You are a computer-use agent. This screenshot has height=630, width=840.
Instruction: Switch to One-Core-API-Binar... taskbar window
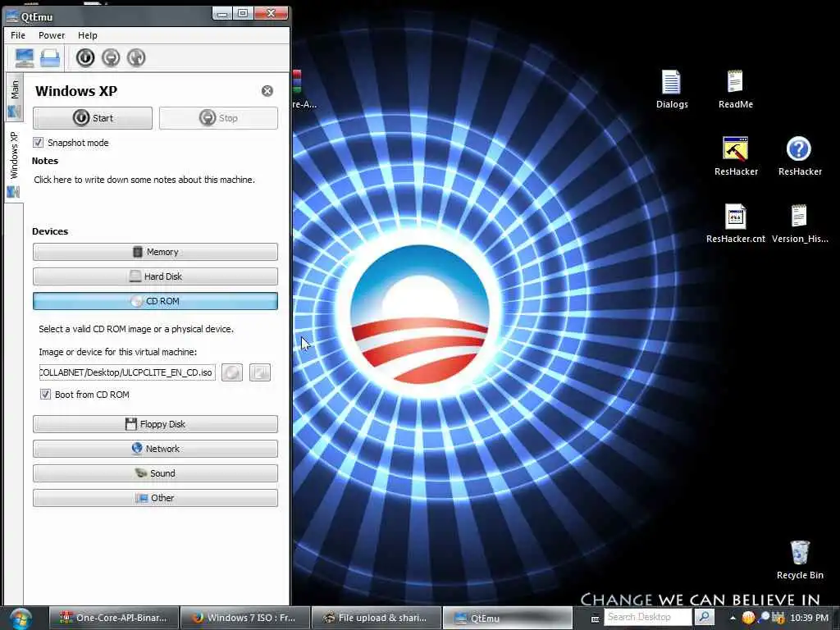(114, 618)
